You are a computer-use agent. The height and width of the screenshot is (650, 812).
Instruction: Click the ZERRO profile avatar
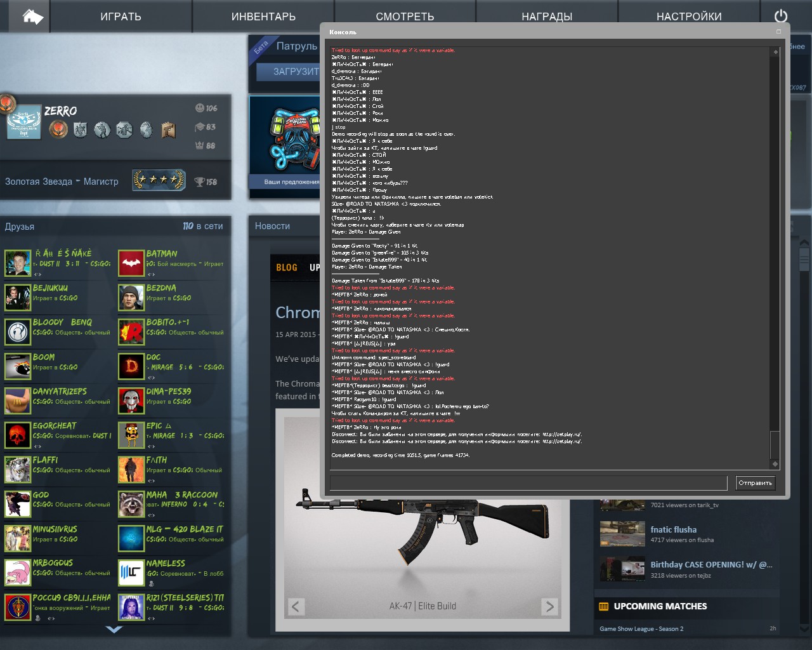pos(23,124)
